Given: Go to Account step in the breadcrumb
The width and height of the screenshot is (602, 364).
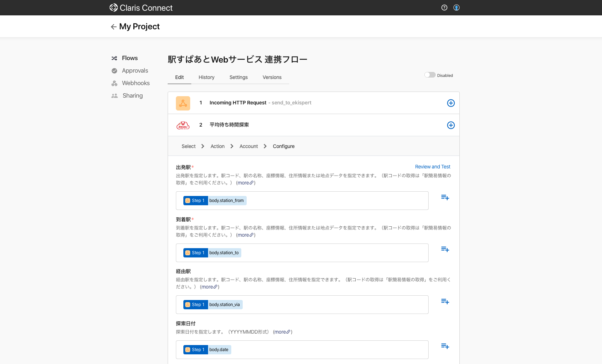Looking at the screenshot, I should coord(248,146).
